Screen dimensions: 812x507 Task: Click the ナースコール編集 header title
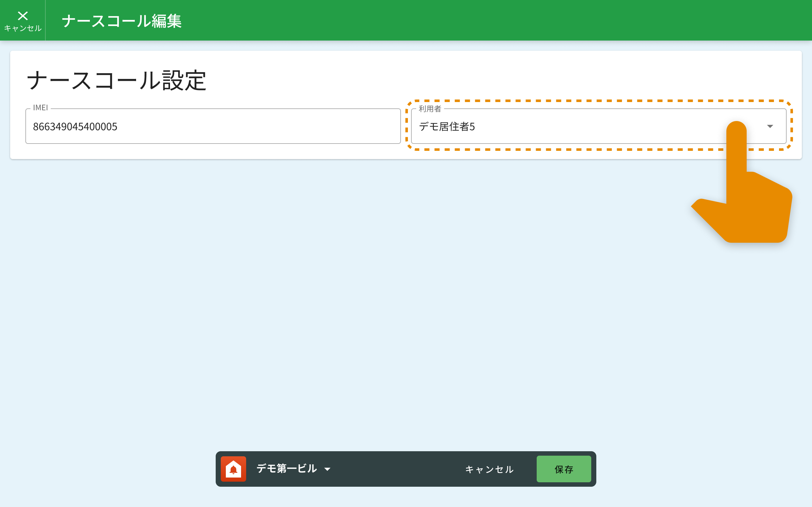pyautogui.click(x=121, y=21)
